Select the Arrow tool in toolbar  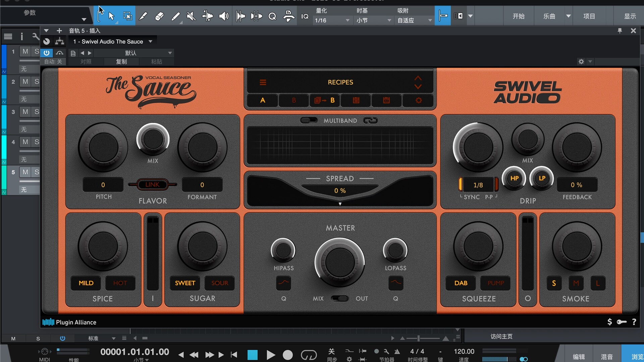(x=111, y=16)
